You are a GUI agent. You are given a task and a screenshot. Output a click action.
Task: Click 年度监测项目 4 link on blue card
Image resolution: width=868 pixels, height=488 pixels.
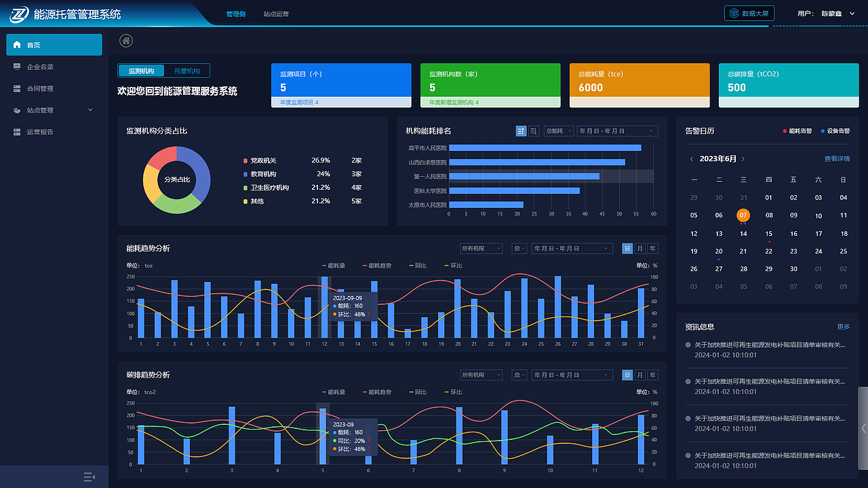299,102
